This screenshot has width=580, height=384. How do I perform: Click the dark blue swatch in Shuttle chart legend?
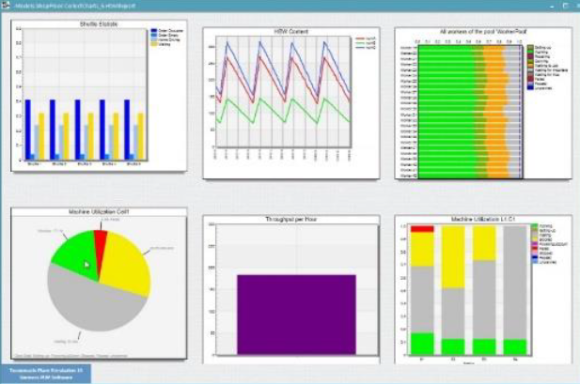pyautogui.click(x=154, y=31)
